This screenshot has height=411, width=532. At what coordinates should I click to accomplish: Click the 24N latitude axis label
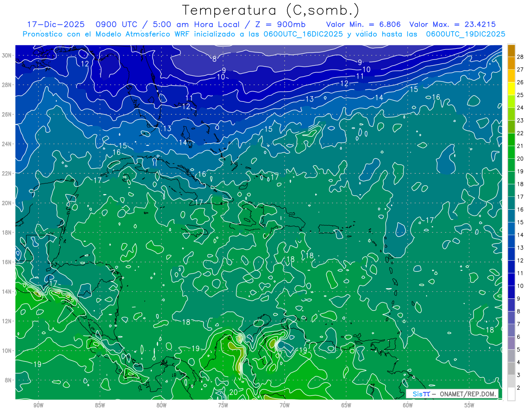[x=7, y=144]
